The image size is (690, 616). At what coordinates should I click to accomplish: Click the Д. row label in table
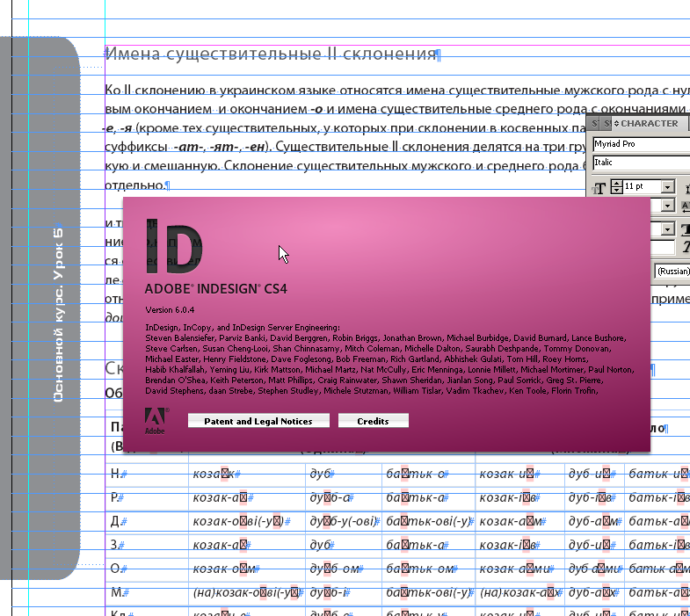tap(115, 521)
